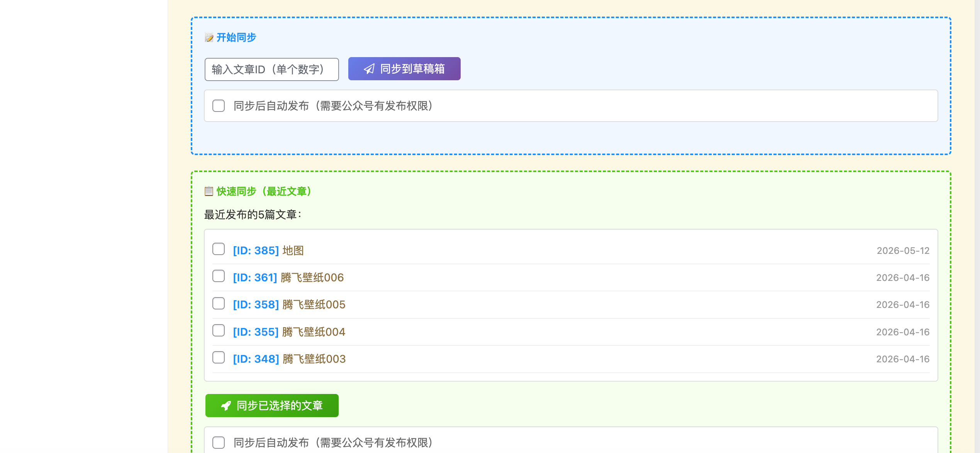The height and width of the screenshot is (453, 980).
Task: Click the [ID: 355] 腾飞壁纸004 label
Action: pyautogui.click(x=289, y=332)
